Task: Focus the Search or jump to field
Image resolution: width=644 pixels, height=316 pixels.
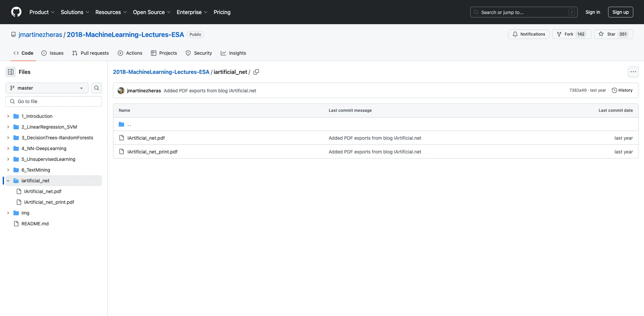Action: pyautogui.click(x=524, y=12)
